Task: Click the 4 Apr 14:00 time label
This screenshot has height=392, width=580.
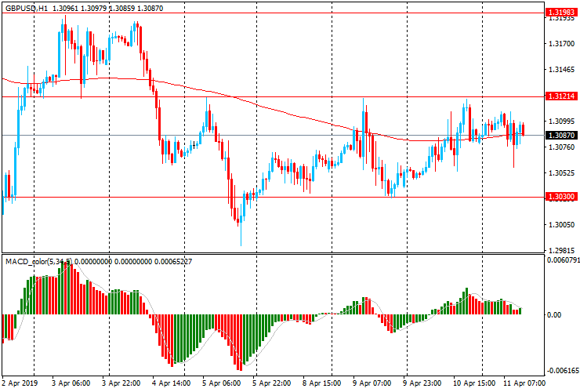Action: point(172,383)
